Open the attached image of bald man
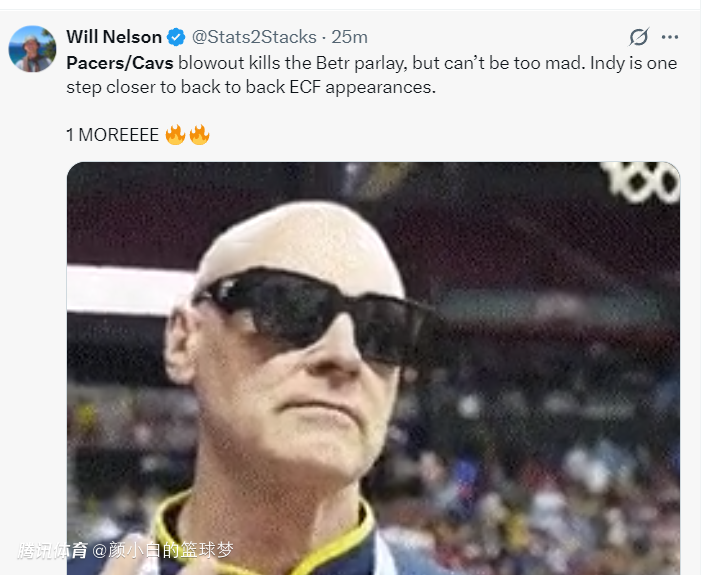 pos(373,368)
